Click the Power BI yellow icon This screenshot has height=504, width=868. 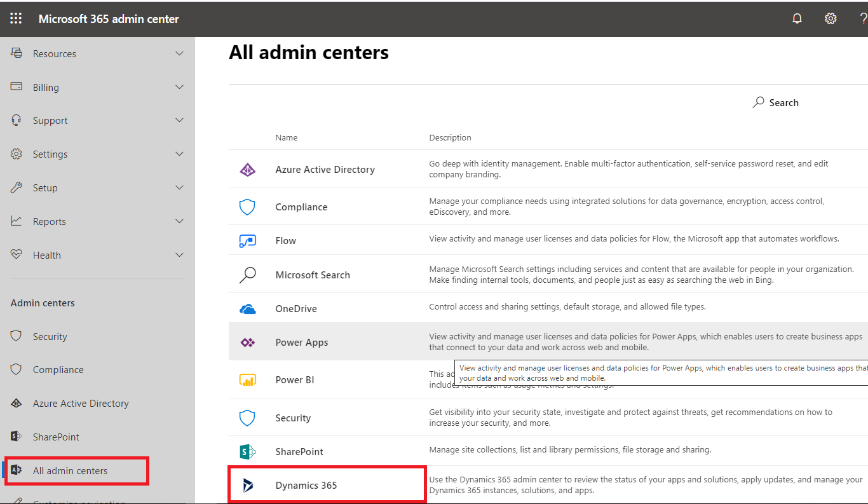247,380
